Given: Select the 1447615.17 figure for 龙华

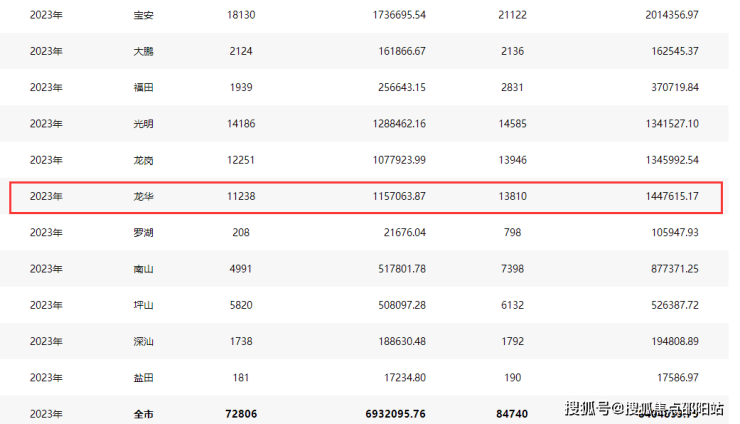Looking at the screenshot, I should (x=686, y=197).
